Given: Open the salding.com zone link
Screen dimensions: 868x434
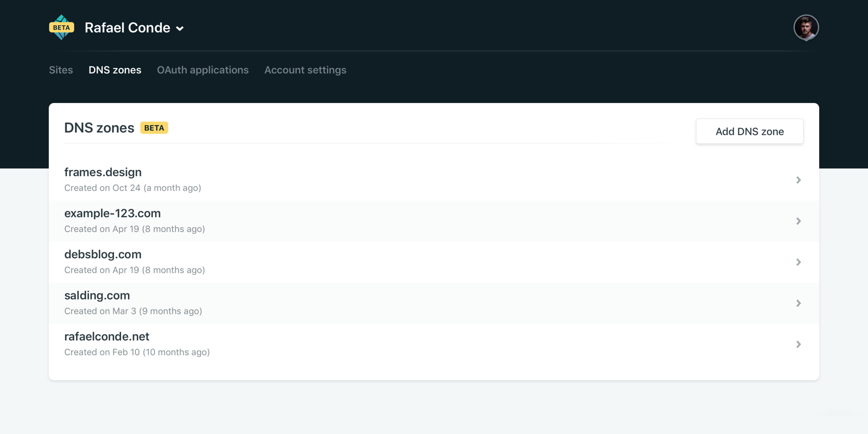Looking at the screenshot, I should tap(97, 296).
